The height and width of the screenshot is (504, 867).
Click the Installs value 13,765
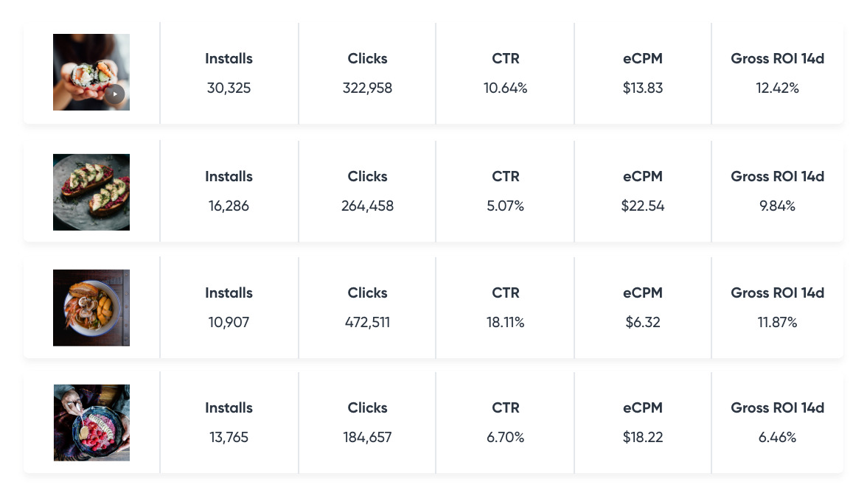[x=229, y=437]
